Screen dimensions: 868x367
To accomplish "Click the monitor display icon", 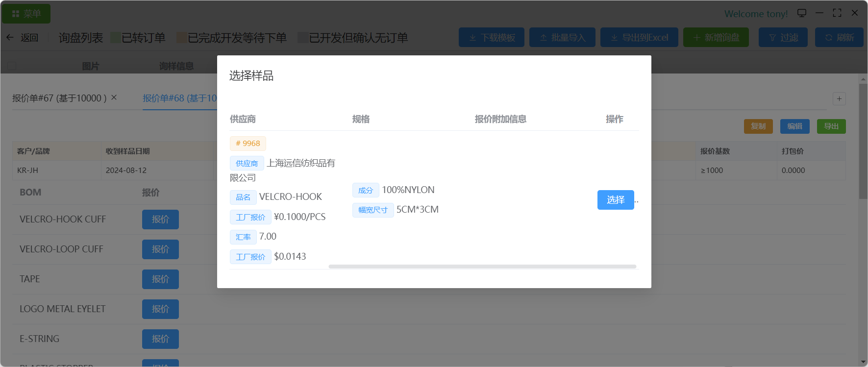I will tap(802, 13).
